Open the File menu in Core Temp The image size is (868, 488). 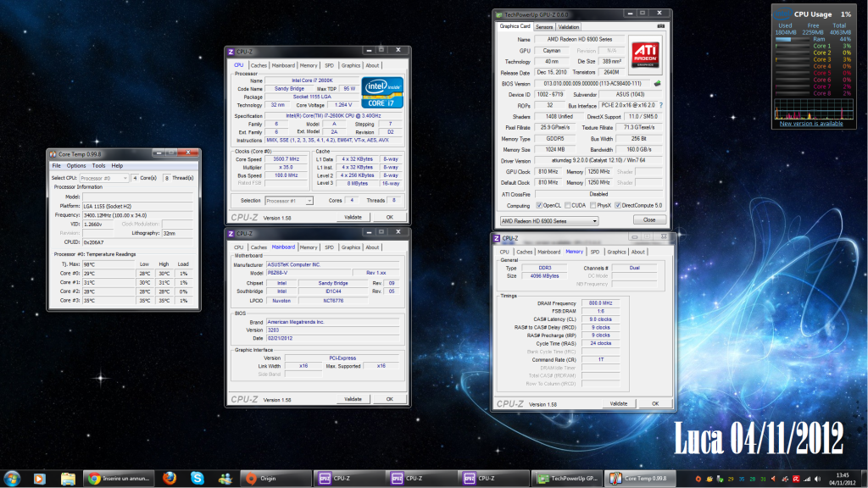[x=57, y=165]
